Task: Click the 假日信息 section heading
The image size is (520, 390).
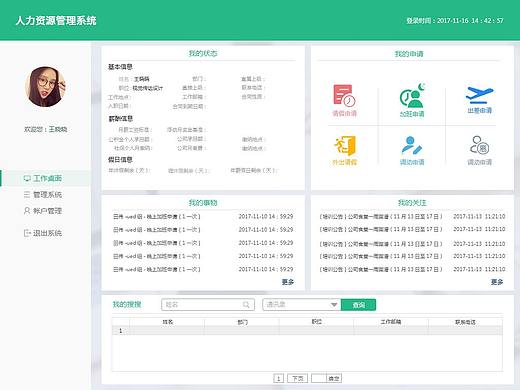Action: [x=120, y=160]
